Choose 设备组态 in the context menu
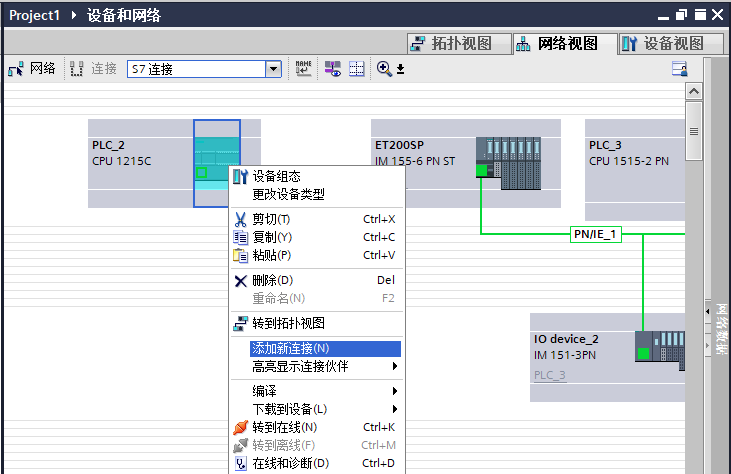 pos(276,176)
